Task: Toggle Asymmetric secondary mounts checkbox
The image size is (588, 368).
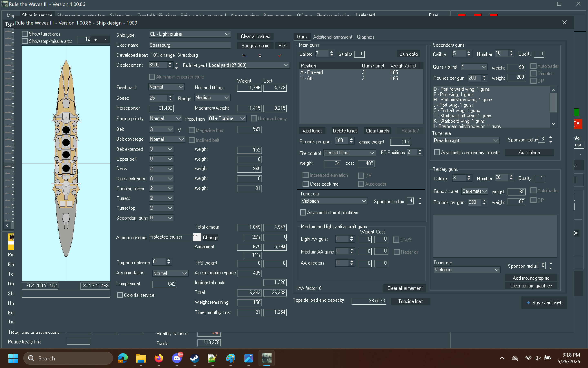Action: pyautogui.click(x=437, y=152)
